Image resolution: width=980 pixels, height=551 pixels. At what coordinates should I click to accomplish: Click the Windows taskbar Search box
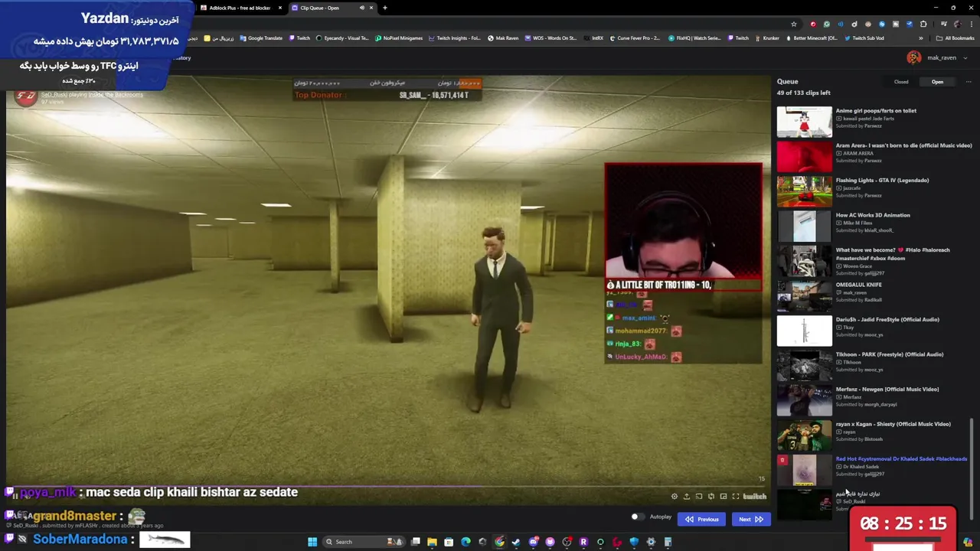pyautogui.click(x=363, y=542)
